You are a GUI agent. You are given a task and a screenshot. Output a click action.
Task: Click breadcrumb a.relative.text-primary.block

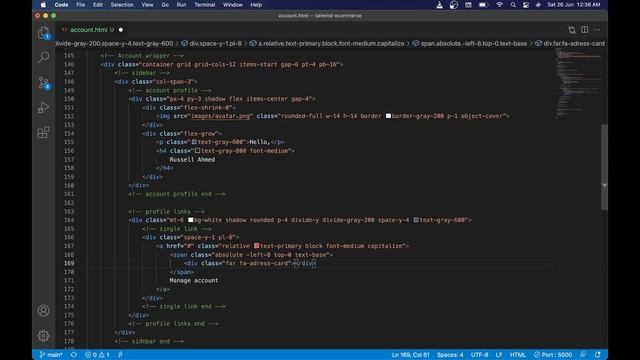[331, 43]
